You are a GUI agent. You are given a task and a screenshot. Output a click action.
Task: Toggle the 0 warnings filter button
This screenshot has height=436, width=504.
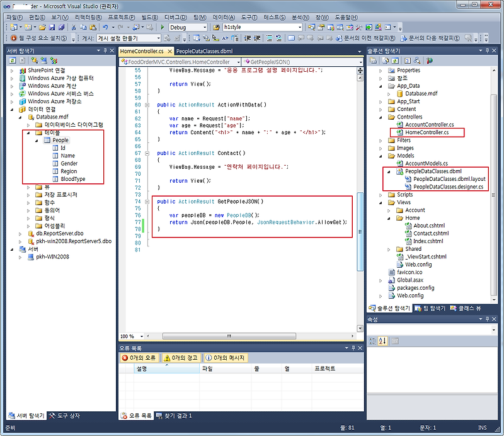pos(181,358)
